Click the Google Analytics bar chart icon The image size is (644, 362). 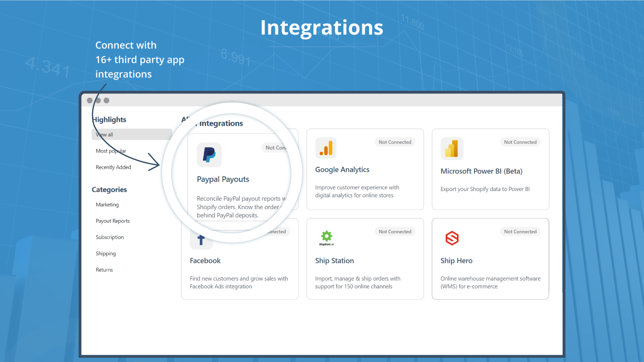click(326, 148)
